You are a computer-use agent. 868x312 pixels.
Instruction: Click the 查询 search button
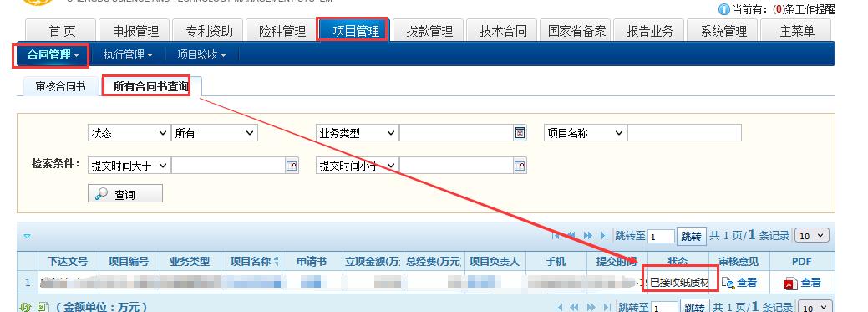[125, 194]
